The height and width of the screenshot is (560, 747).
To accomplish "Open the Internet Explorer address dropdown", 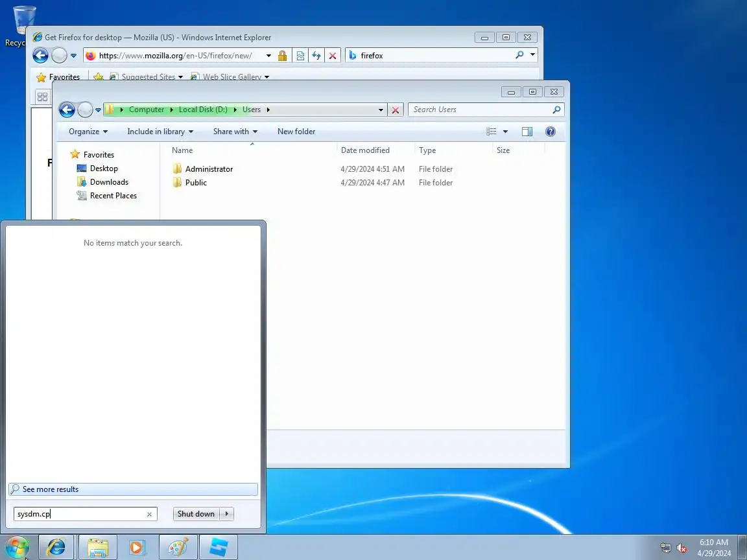I will [x=268, y=56].
